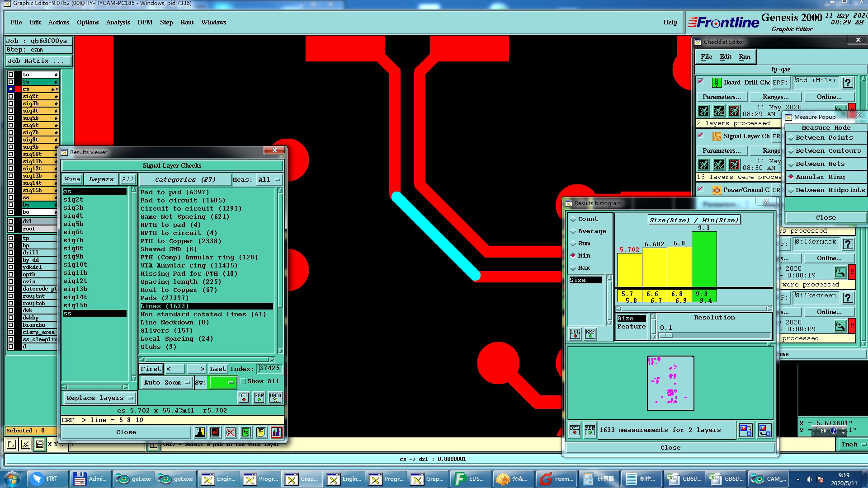Open the Auto Zoom dropdown
Image resolution: width=868 pixels, height=488 pixels.
tap(167, 383)
